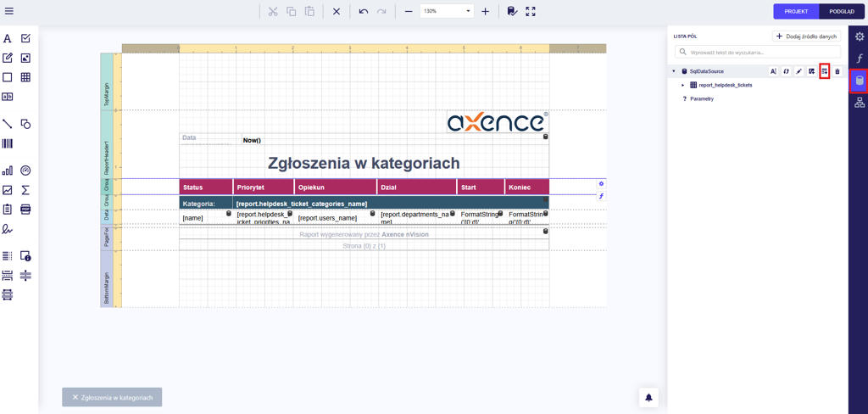Viewport: 868px width, 414px height.
Task: Click the notification bell button
Action: click(x=648, y=397)
